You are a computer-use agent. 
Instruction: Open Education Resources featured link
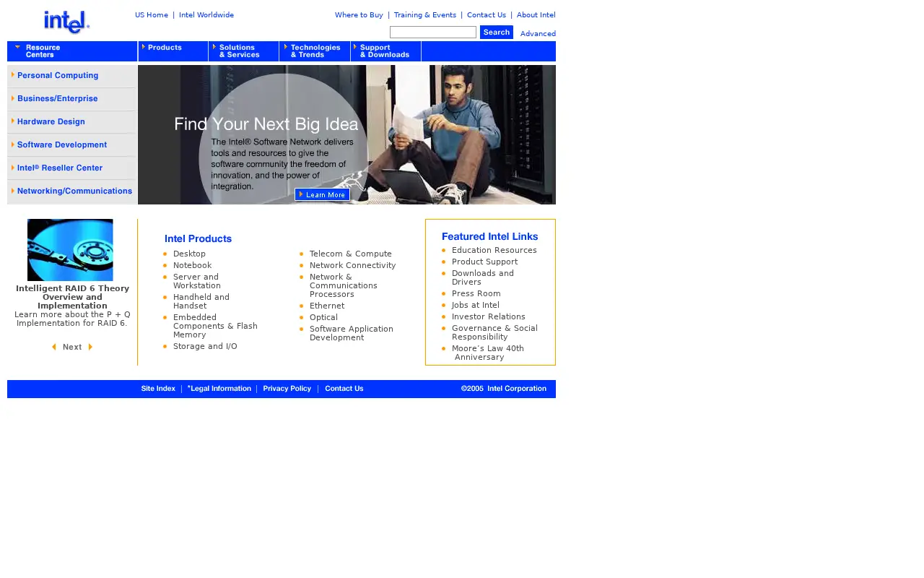click(494, 251)
